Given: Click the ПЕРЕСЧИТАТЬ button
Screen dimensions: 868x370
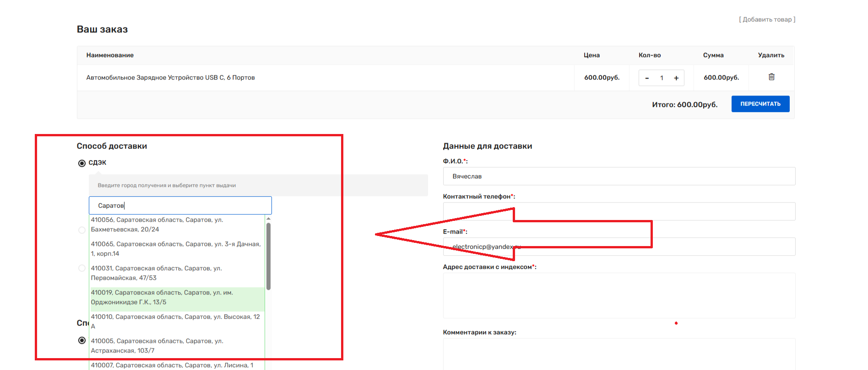Looking at the screenshot, I should 760,104.
